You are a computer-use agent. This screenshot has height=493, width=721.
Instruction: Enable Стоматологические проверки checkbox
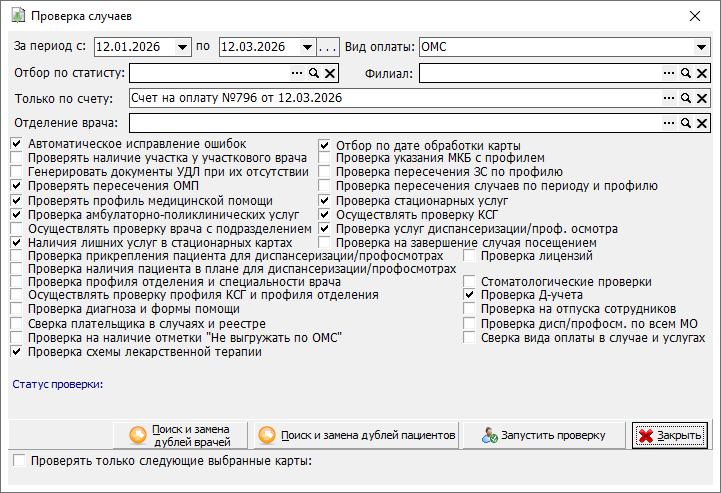click(471, 283)
